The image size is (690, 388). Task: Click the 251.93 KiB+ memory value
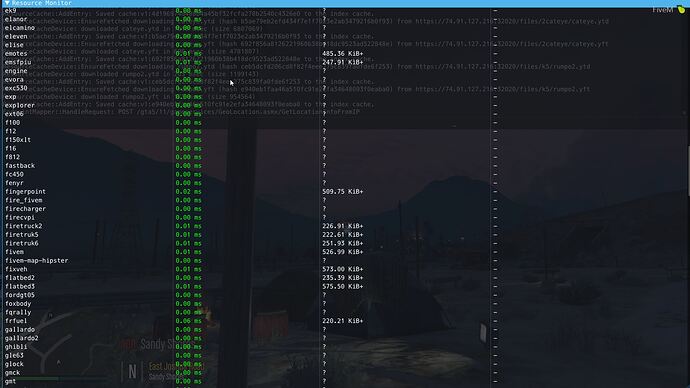click(343, 243)
